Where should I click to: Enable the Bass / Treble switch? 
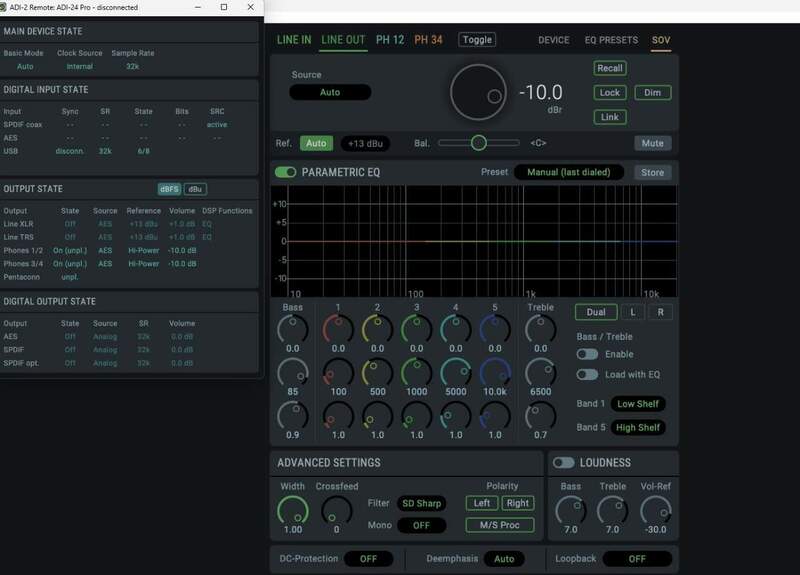click(587, 355)
